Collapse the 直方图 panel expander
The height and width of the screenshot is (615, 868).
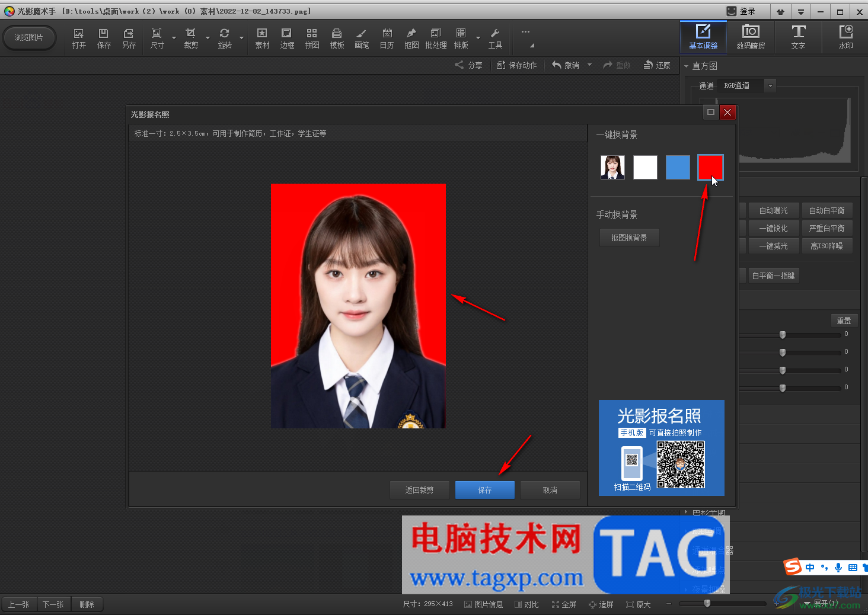[687, 66]
